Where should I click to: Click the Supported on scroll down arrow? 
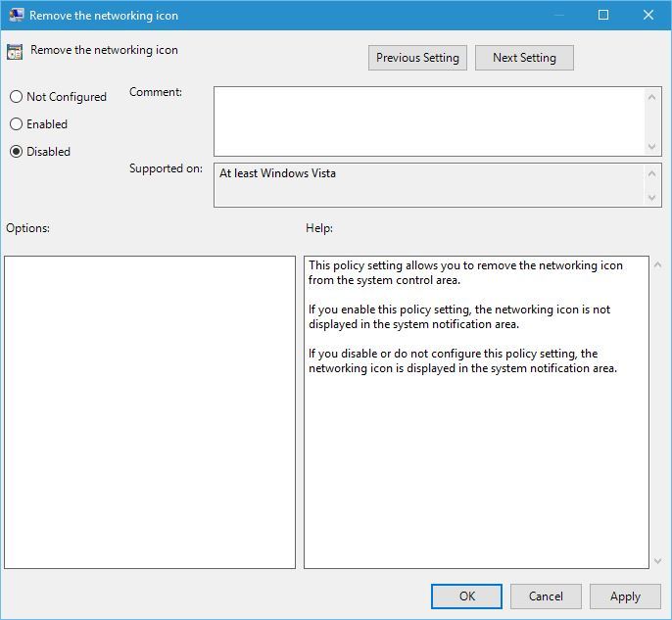tap(651, 198)
